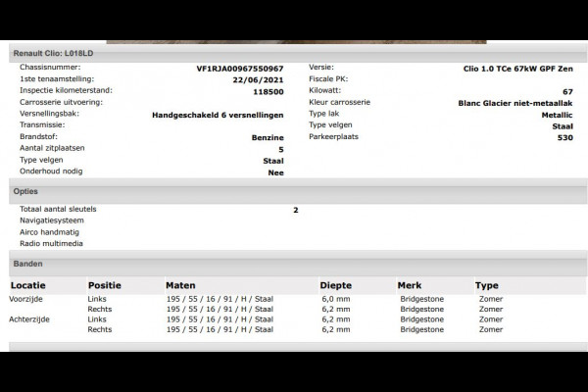Click the Radio multimedia option
The width and height of the screenshot is (588, 392).
(51, 243)
